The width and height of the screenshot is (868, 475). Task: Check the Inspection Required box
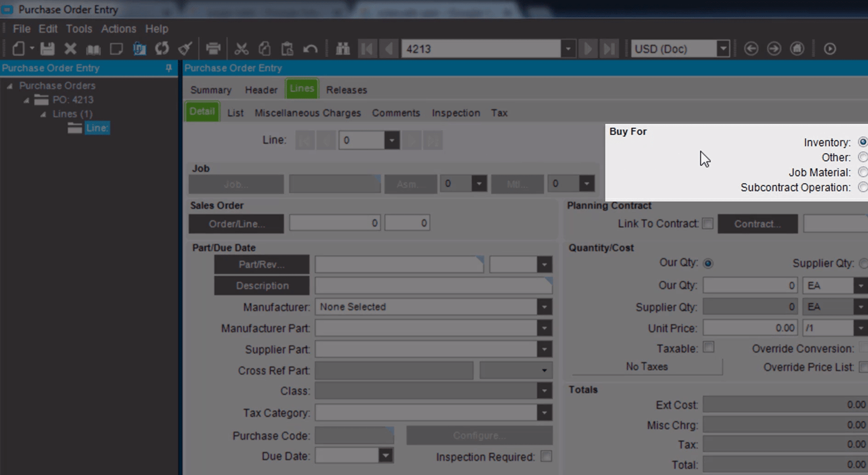click(547, 456)
